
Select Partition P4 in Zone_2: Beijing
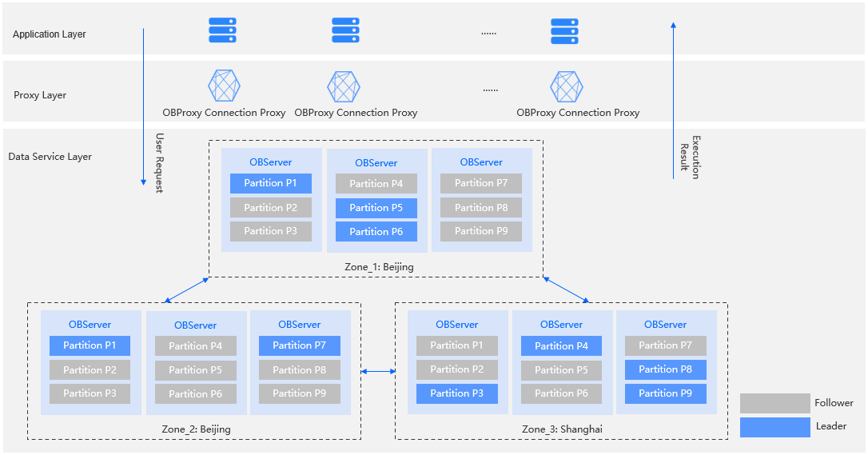(195, 346)
